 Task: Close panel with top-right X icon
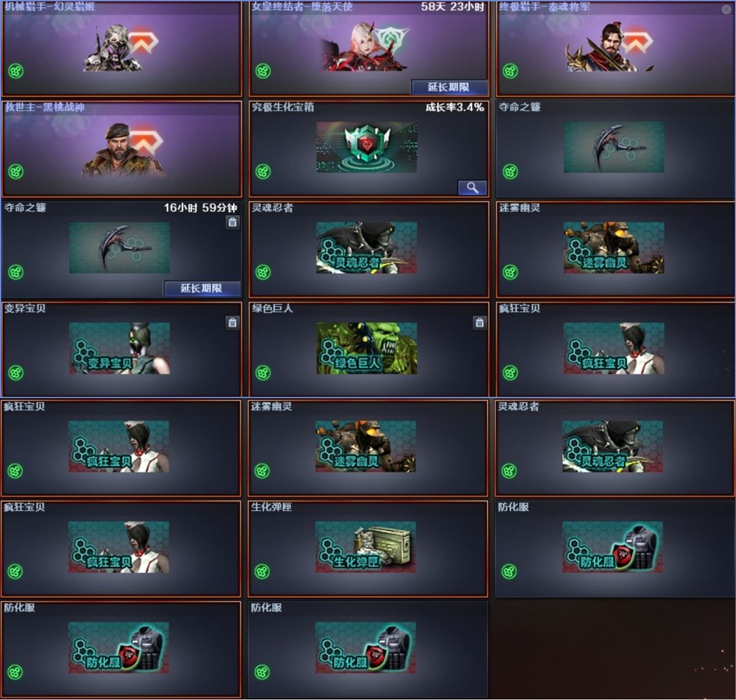[726, 8]
